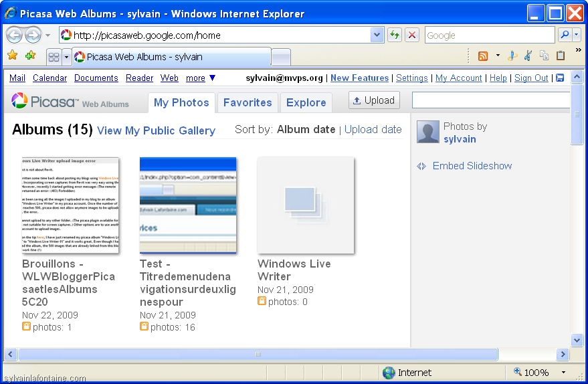The height and width of the screenshot is (384, 588).
Task: Open the Calendar link
Action: [50, 78]
